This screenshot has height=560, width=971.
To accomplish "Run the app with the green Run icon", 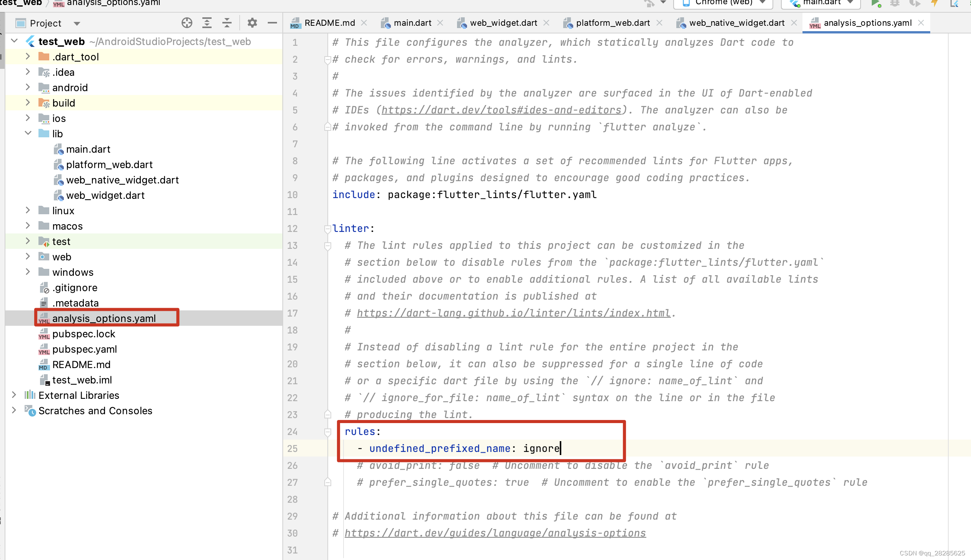I will click(x=876, y=3).
